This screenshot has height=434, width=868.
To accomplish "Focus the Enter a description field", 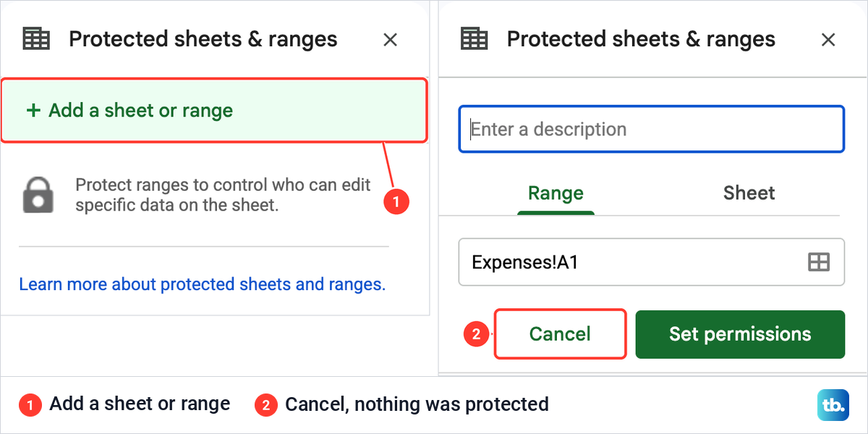I will (x=651, y=129).
